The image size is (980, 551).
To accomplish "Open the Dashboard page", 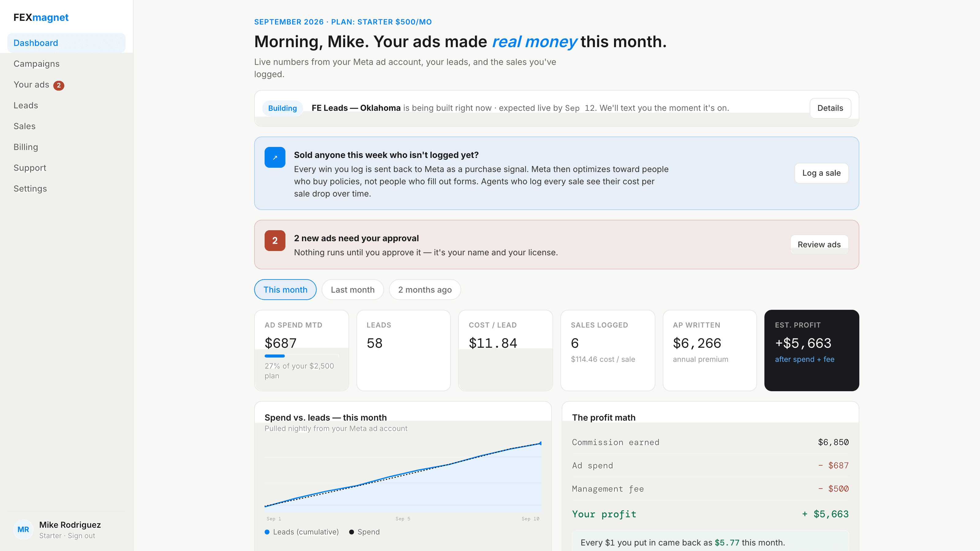I will point(66,43).
